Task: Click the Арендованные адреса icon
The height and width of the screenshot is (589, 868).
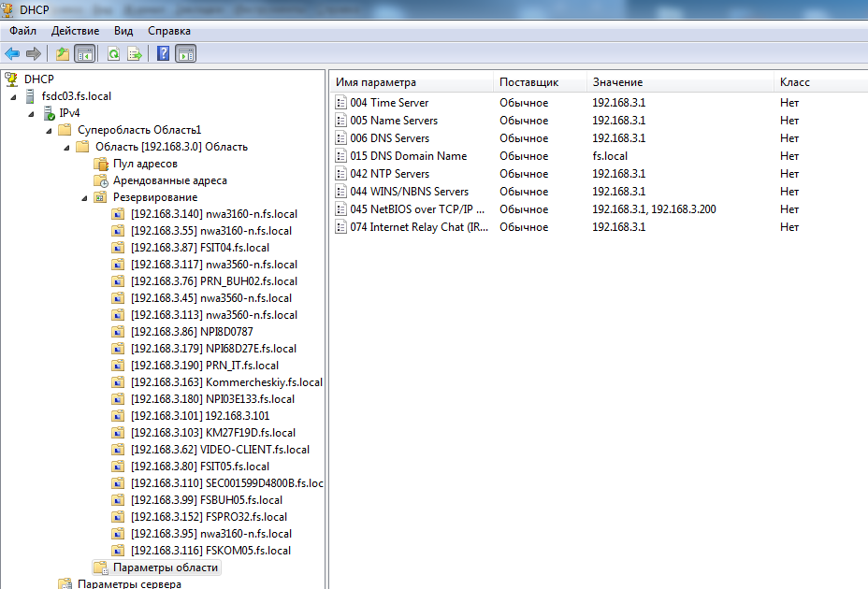Action: 101,180
